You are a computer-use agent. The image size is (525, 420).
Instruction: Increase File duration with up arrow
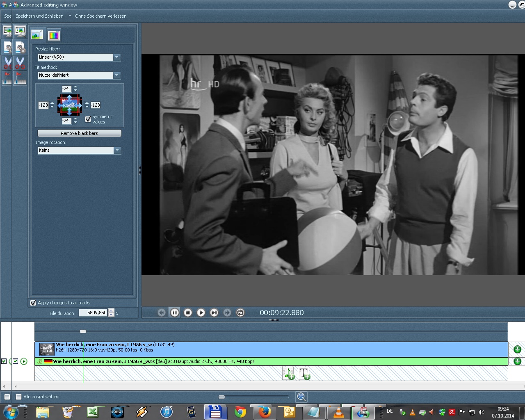(111, 311)
